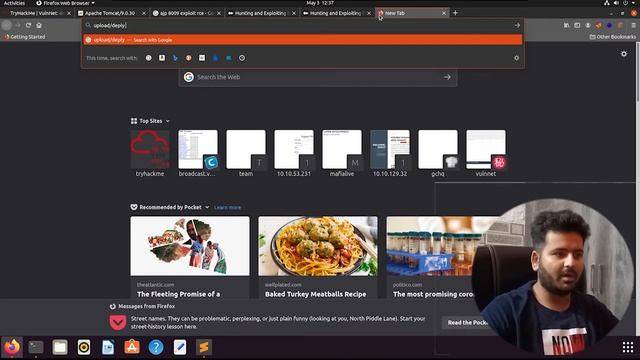
Task: Open vulnnet top site tile
Action: 486,153
